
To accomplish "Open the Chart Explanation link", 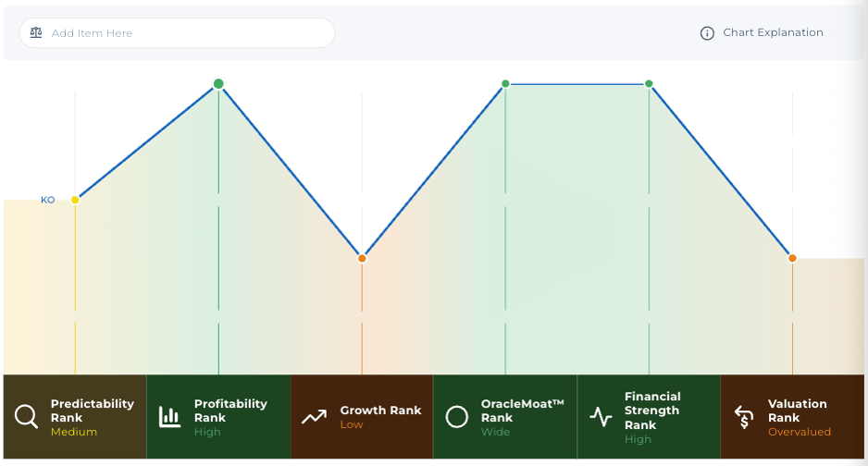I will 773,32.
